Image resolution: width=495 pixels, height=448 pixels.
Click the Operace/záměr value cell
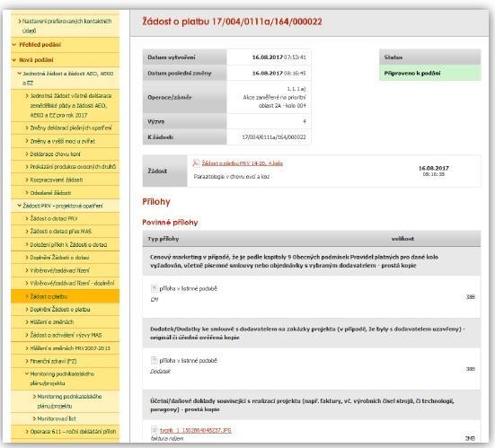click(x=269, y=97)
